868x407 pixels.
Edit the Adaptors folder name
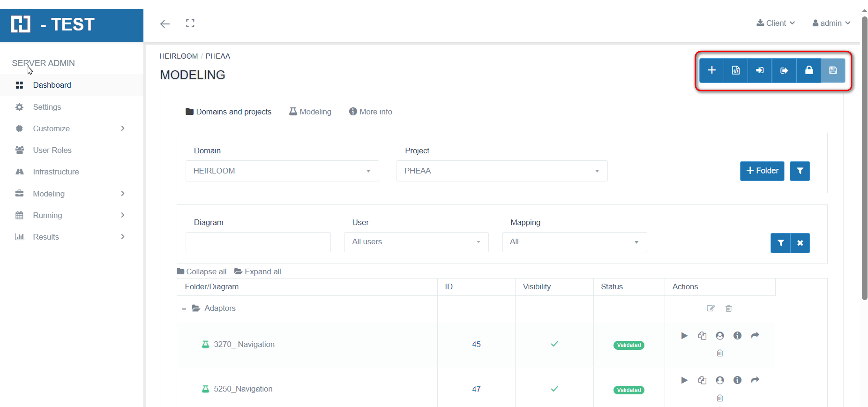point(711,309)
